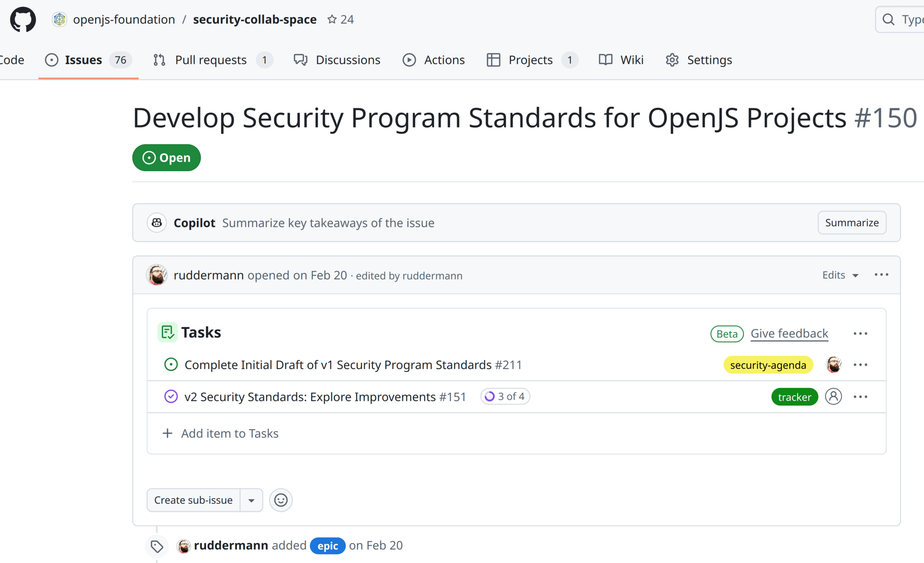
Task: Click the label tag icon in timeline
Action: click(157, 546)
